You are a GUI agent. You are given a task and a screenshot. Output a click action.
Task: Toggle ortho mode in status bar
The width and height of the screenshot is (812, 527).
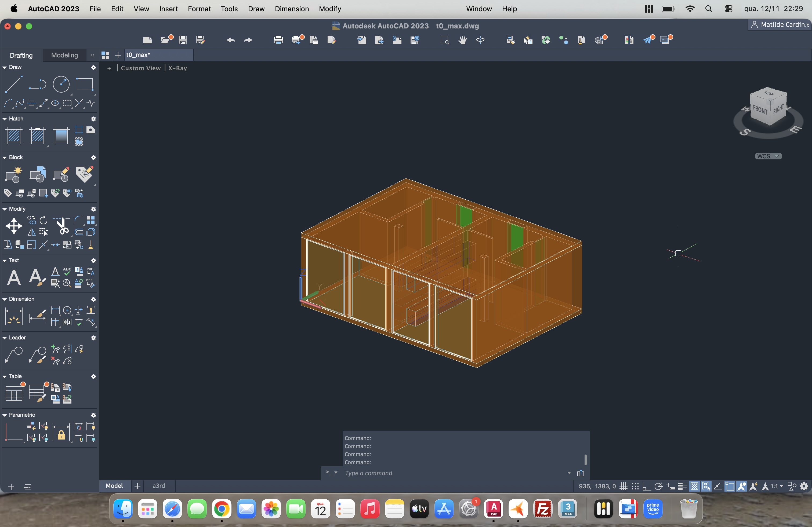[646, 486]
